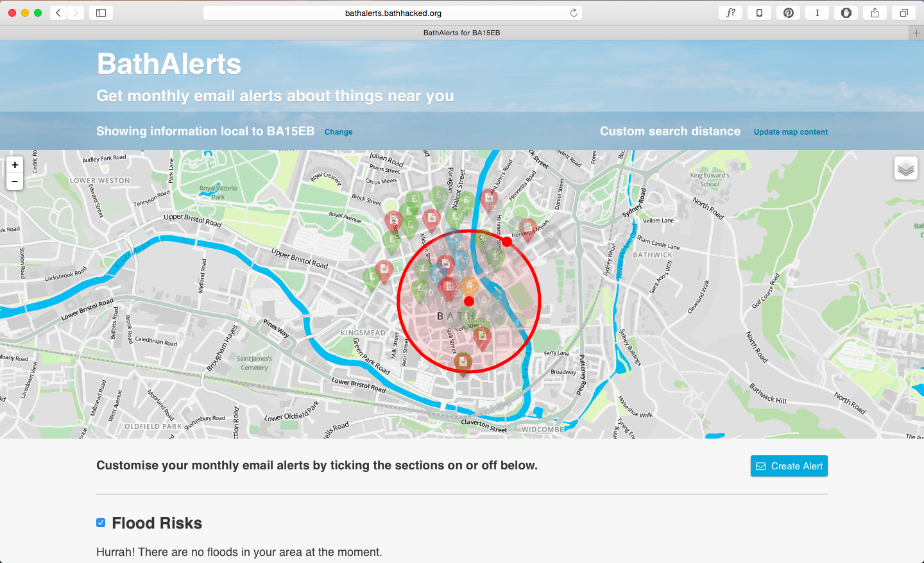Zoom in on the map
This screenshot has height=563, width=924.
pos(15,165)
